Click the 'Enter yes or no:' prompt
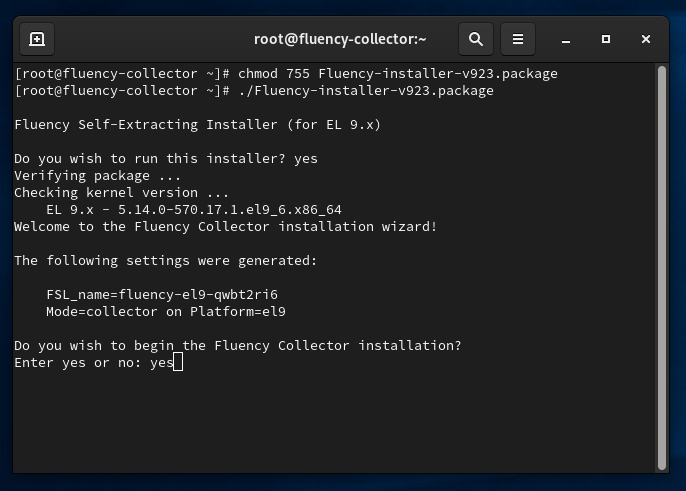 pyautogui.click(x=77, y=363)
